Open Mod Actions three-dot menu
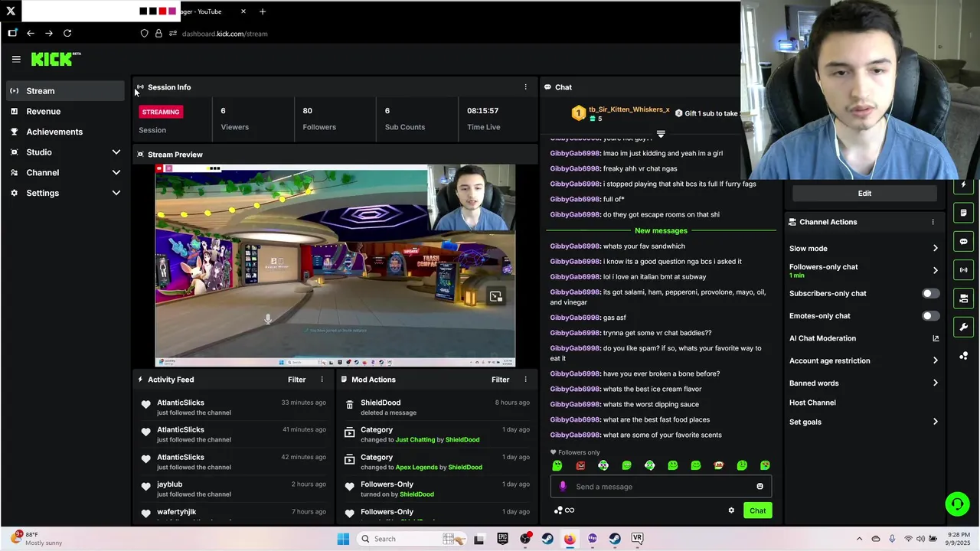The image size is (980, 551). (525, 380)
